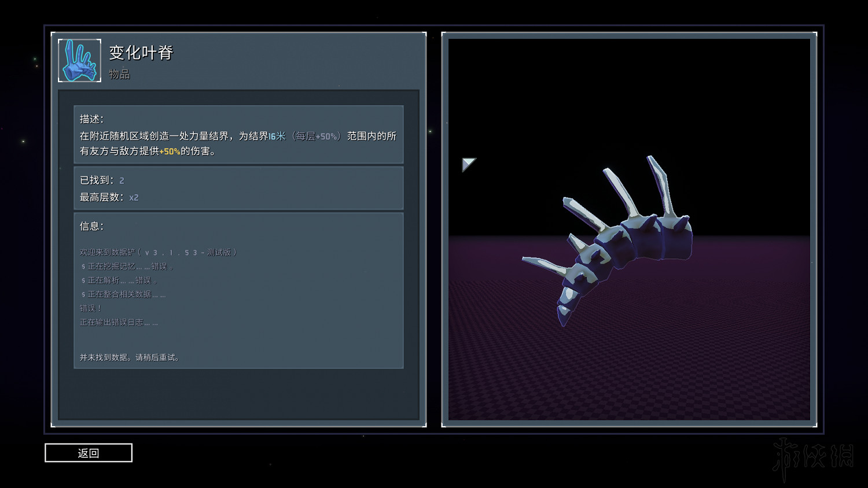Click the 正在挖掘记忆 error line
Viewport: 868px width, 488px height.
127,267
